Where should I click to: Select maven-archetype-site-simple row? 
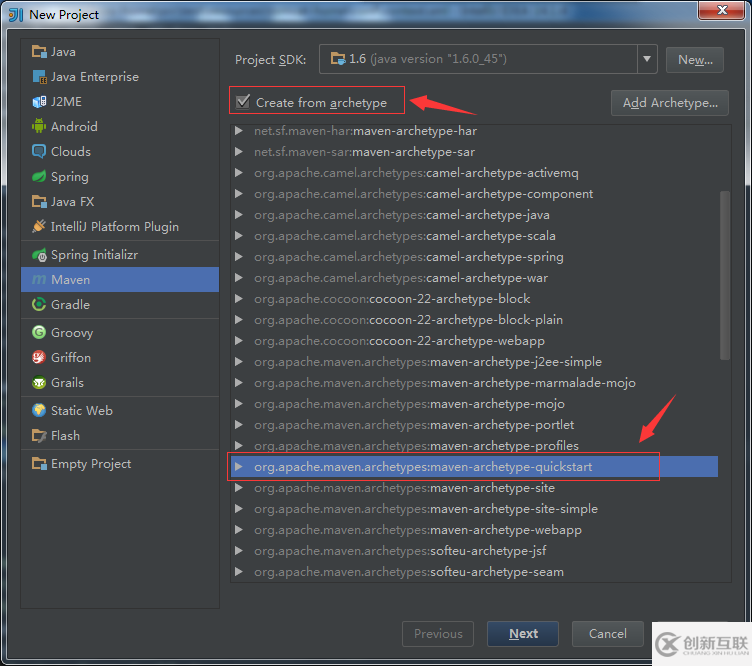[474, 509]
